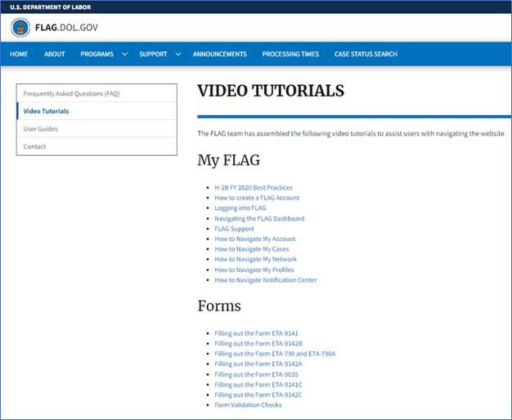Open the Announcements nav item
This screenshot has width=512, height=420.
219,55
